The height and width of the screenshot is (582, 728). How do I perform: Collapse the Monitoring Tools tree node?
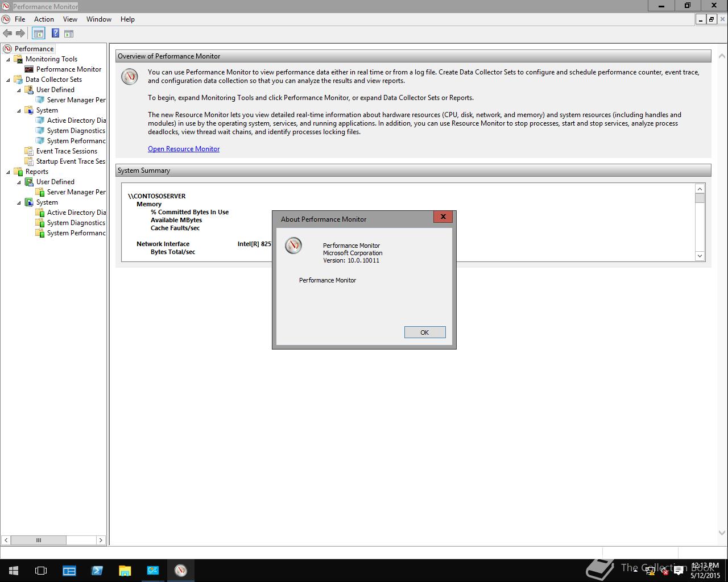pyautogui.click(x=9, y=60)
